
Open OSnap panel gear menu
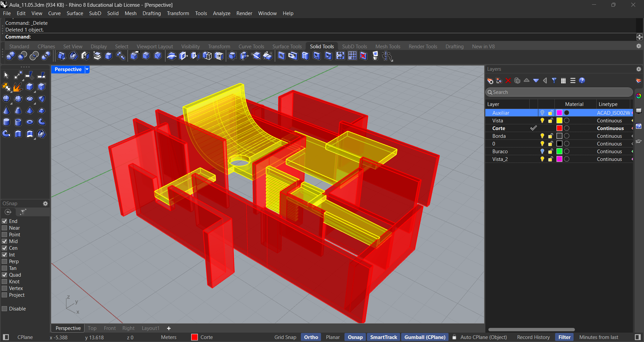45,204
